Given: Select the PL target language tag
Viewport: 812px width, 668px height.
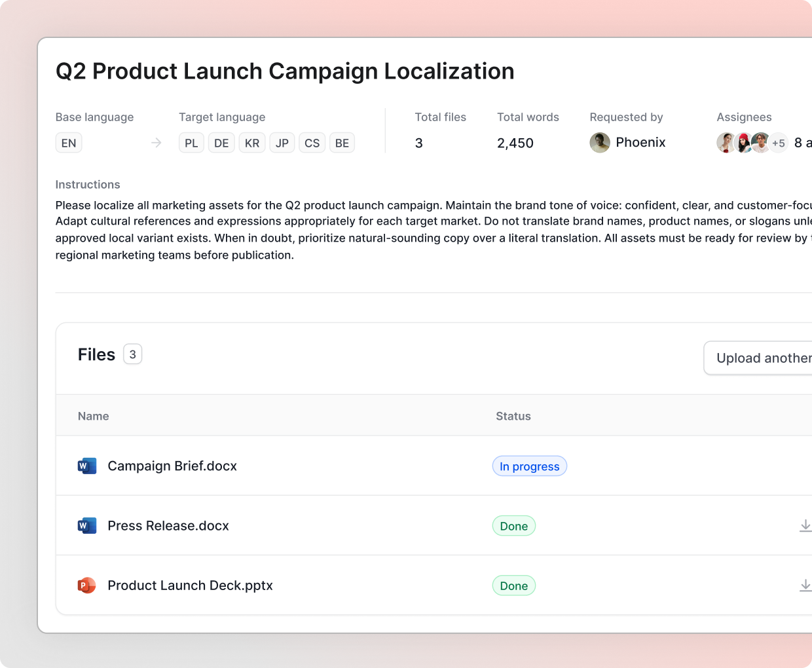Looking at the screenshot, I should 191,143.
